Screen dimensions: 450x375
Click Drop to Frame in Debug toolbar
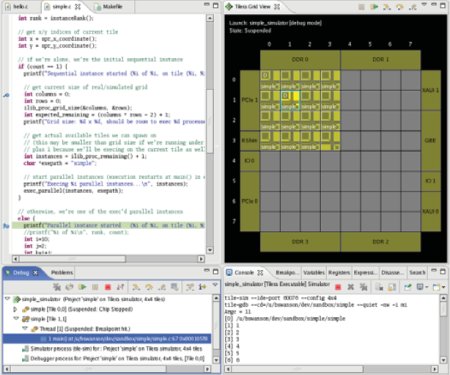[174, 287]
